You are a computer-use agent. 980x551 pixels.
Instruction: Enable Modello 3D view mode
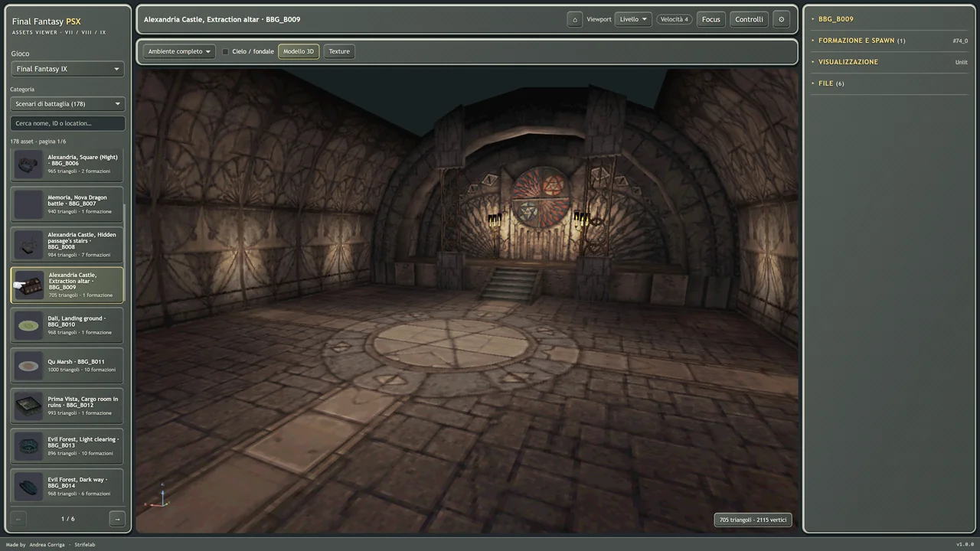(x=299, y=51)
